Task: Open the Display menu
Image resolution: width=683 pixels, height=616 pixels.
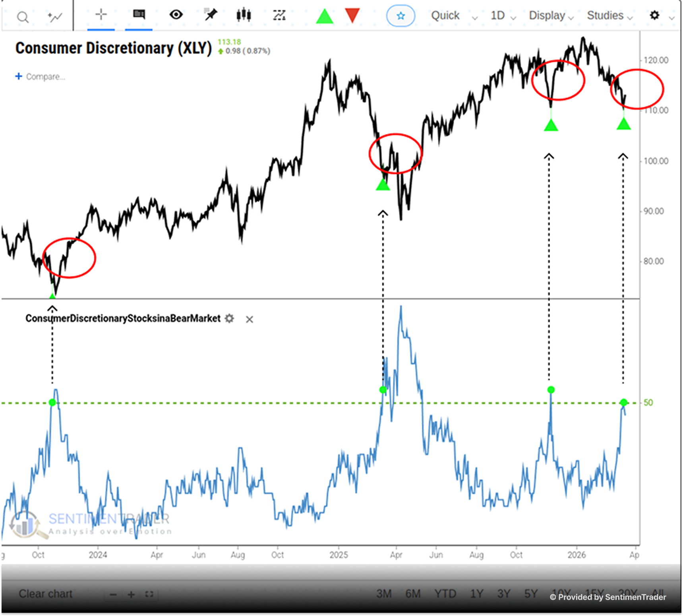Action: (551, 16)
